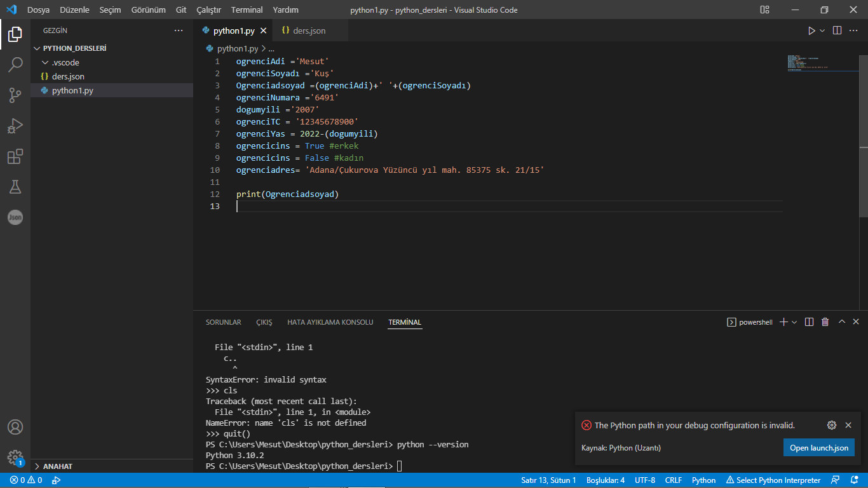Click the Open launch.json button
The height and width of the screenshot is (488, 868).
pyautogui.click(x=818, y=448)
